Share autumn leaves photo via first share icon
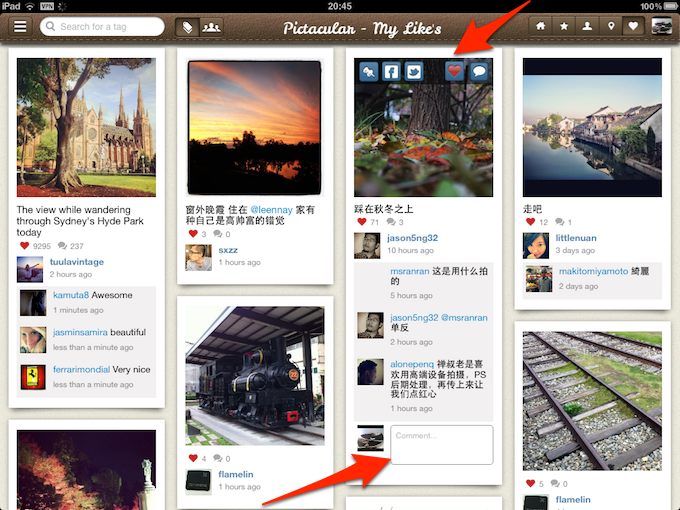Screen dimensions: 680x510 [x=369, y=72]
